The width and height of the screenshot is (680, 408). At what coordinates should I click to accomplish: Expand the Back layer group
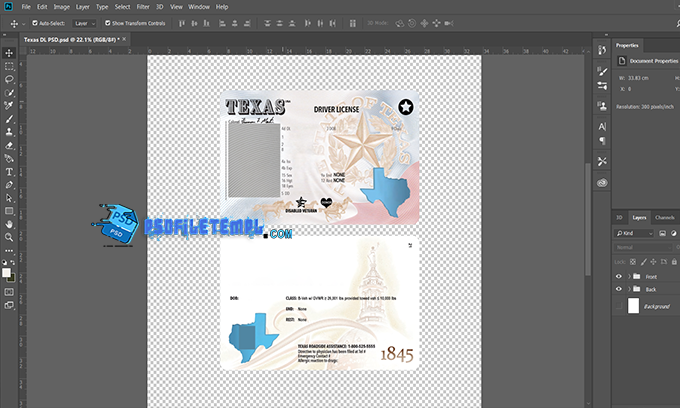[x=629, y=289]
